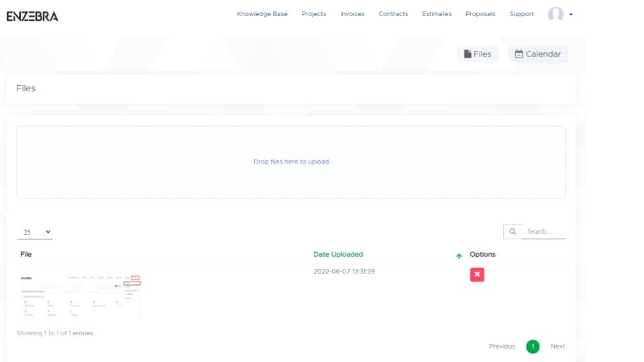Open the Calendar button
This screenshot has height=362, width=644.
[537, 54]
